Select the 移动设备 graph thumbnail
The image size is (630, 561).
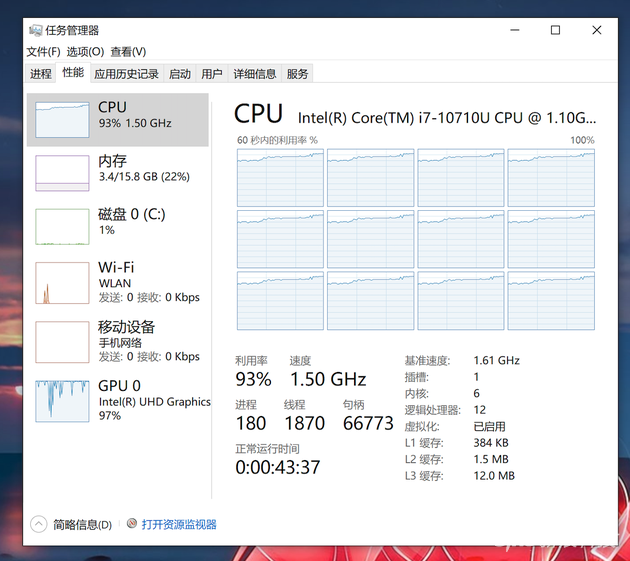tap(62, 342)
